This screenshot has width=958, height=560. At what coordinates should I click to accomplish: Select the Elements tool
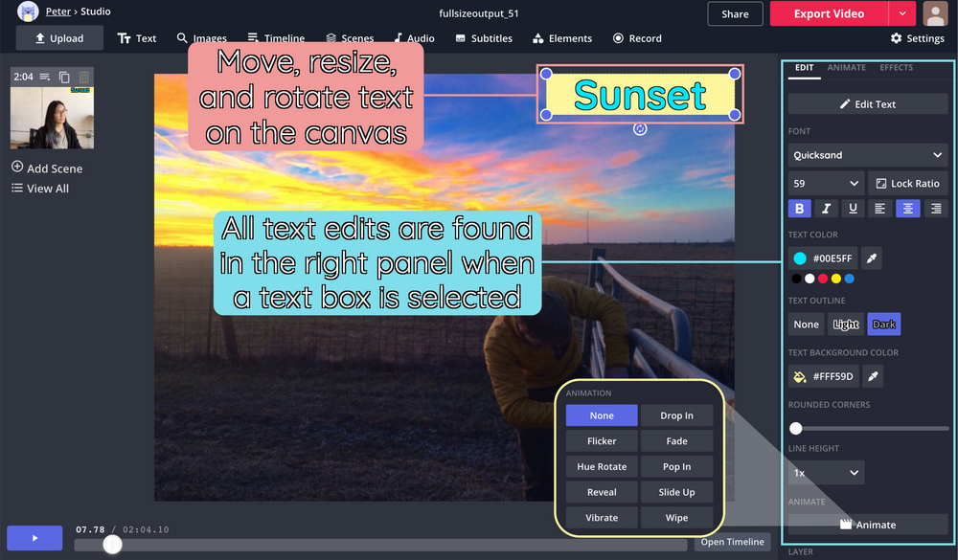562,38
